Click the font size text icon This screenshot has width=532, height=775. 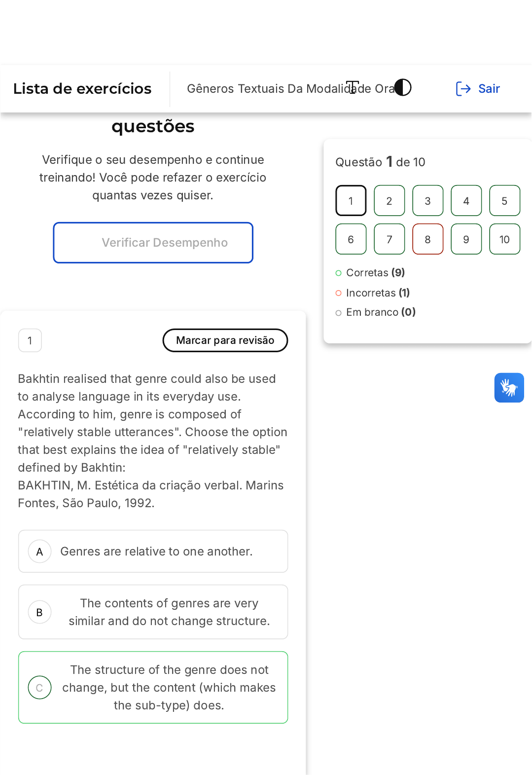353,88
